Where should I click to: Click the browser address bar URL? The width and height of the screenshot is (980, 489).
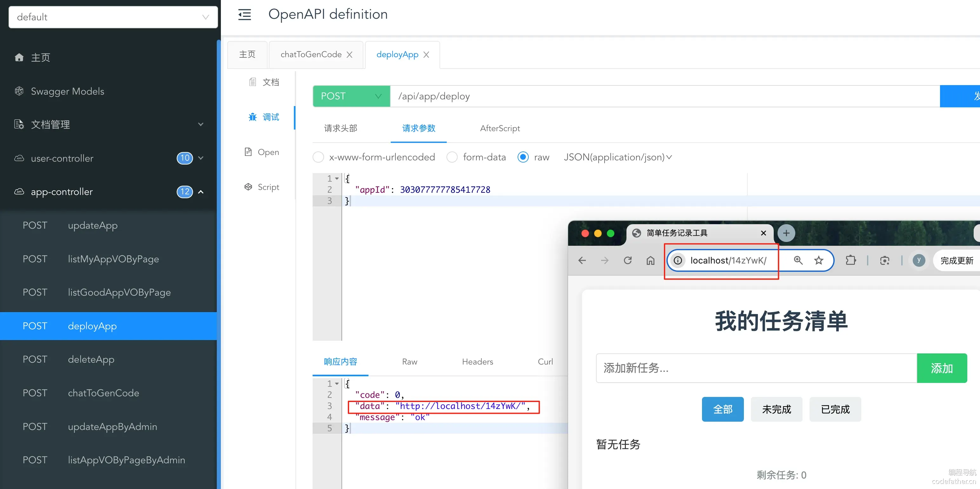tap(728, 260)
